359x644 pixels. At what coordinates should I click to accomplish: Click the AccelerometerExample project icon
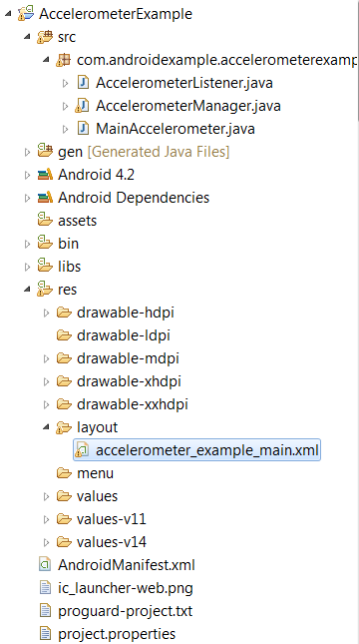pyautogui.click(x=26, y=14)
